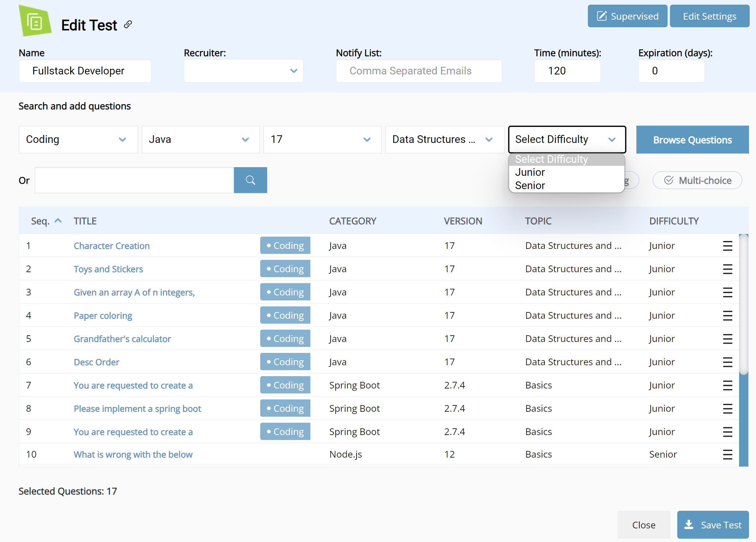Click the green Edit Test logo icon
This screenshot has width=756, height=542.
click(x=35, y=21)
